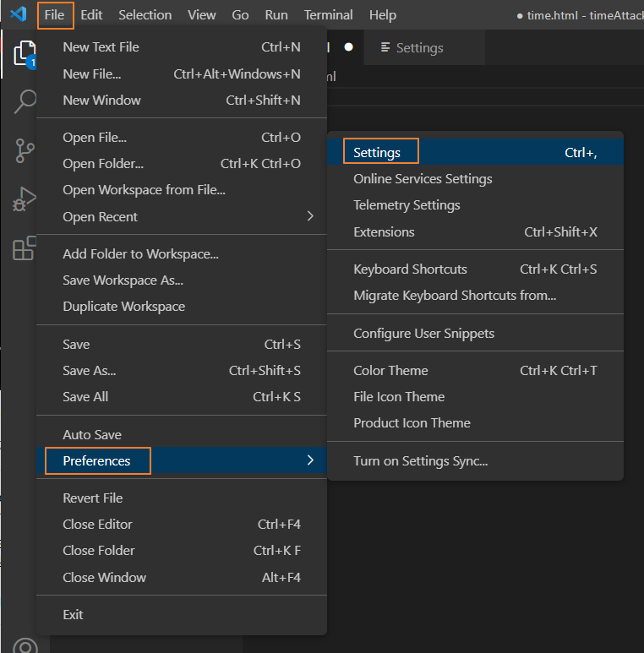Turn on Settings Sync
The height and width of the screenshot is (653, 644).
(420, 460)
